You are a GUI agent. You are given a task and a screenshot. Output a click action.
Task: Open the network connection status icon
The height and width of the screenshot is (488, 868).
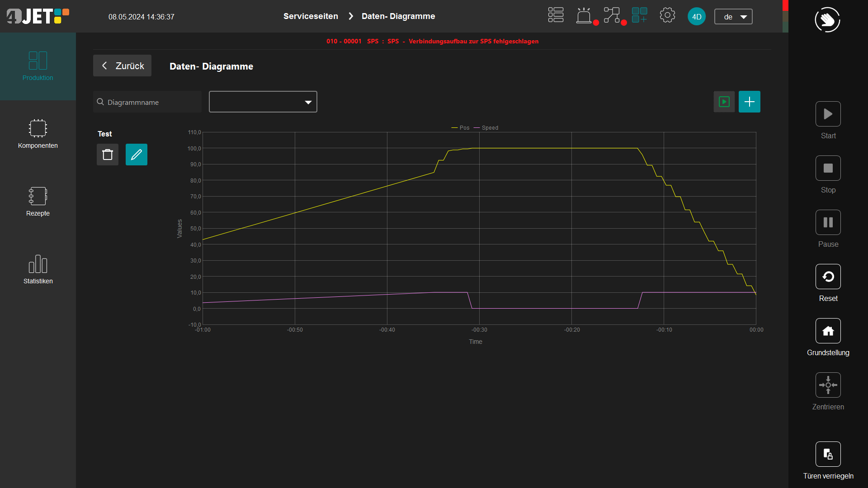point(612,16)
